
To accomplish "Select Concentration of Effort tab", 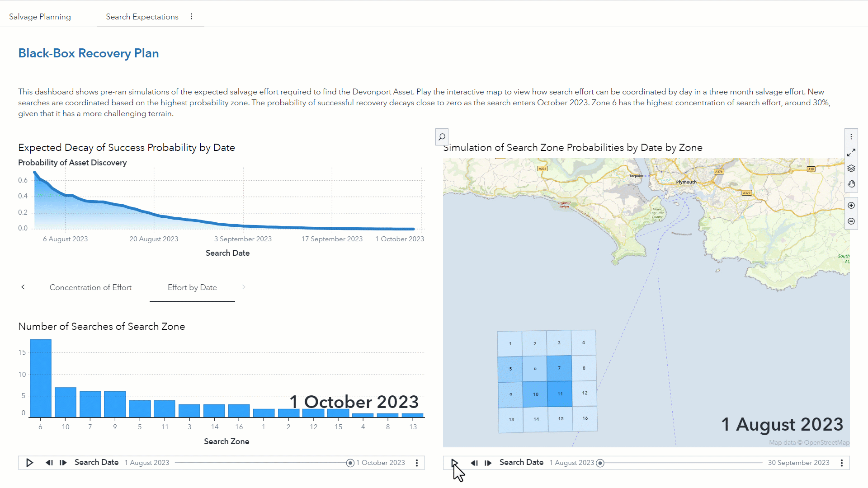I will point(90,287).
